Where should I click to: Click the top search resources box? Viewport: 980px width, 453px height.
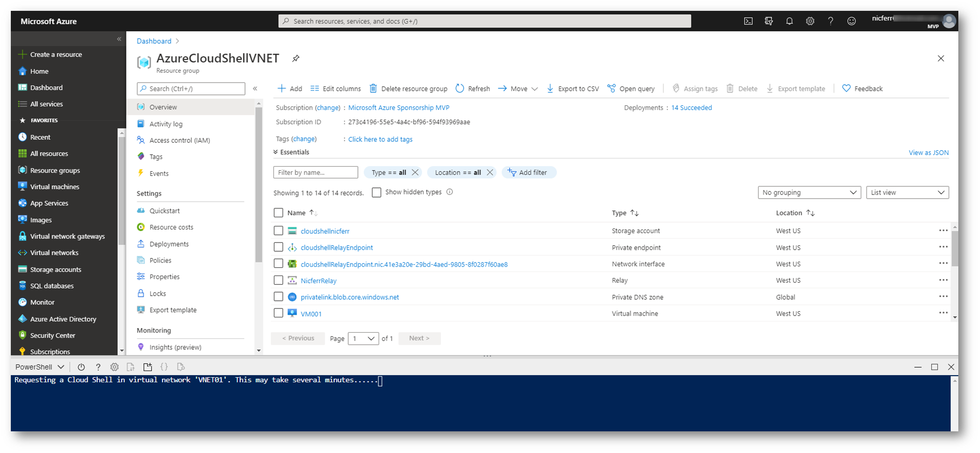pyautogui.click(x=485, y=21)
